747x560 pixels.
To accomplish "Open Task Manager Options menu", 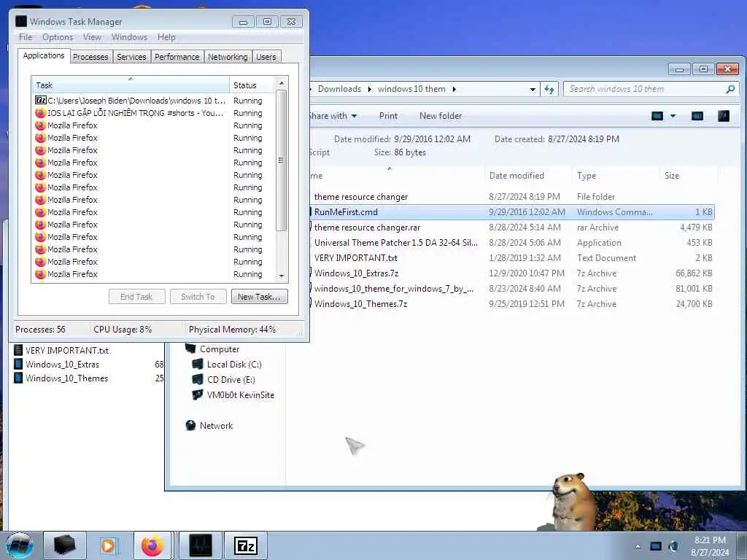I will (x=58, y=37).
